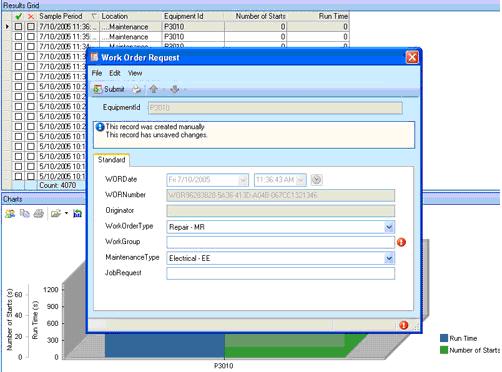Tick the reject checkbox for the 7/10/2005 11:36 row
The image size is (502, 372).
coord(31,27)
